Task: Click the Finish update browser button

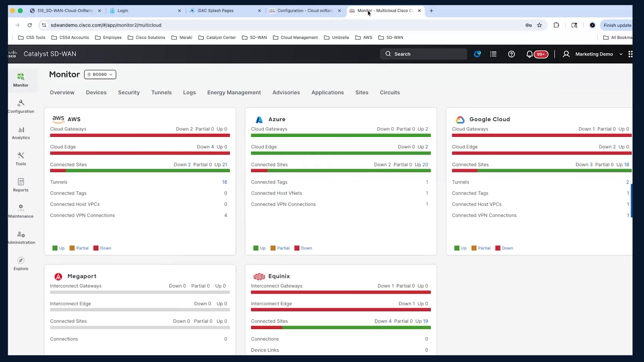Action: click(x=616, y=25)
